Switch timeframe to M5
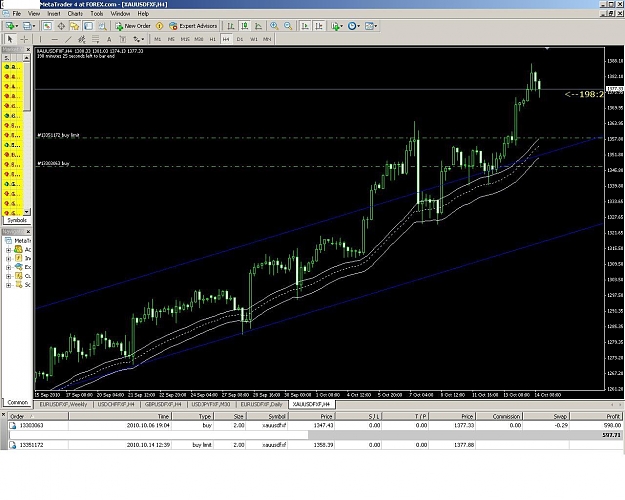This screenshot has height=500, width=625. (171, 39)
